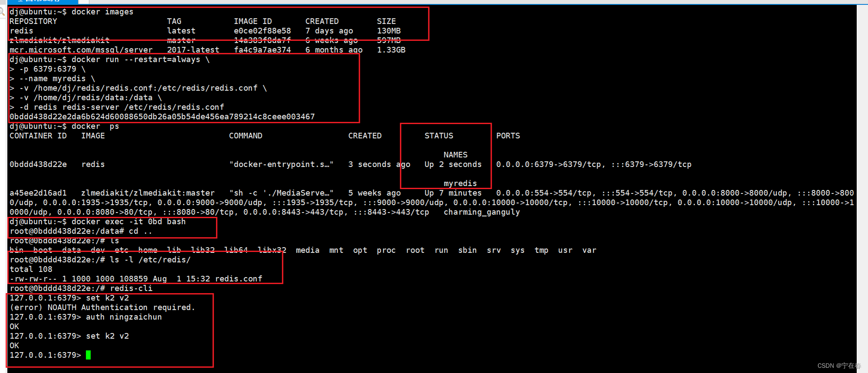
Task: Click image ID e0ce02f88e58
Action: tap(263, 31)
